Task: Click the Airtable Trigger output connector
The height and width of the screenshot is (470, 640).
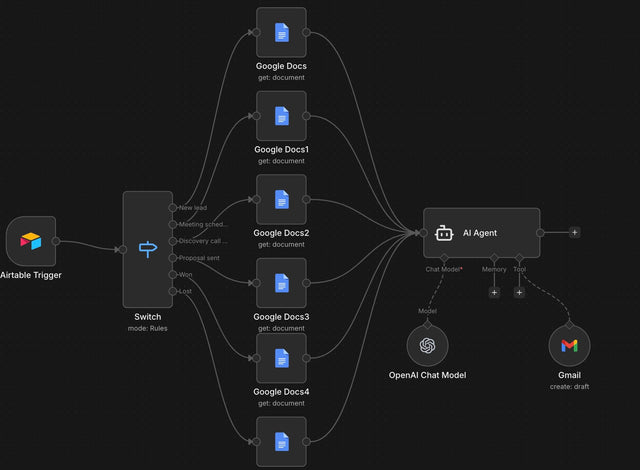Action: (56, 241)
